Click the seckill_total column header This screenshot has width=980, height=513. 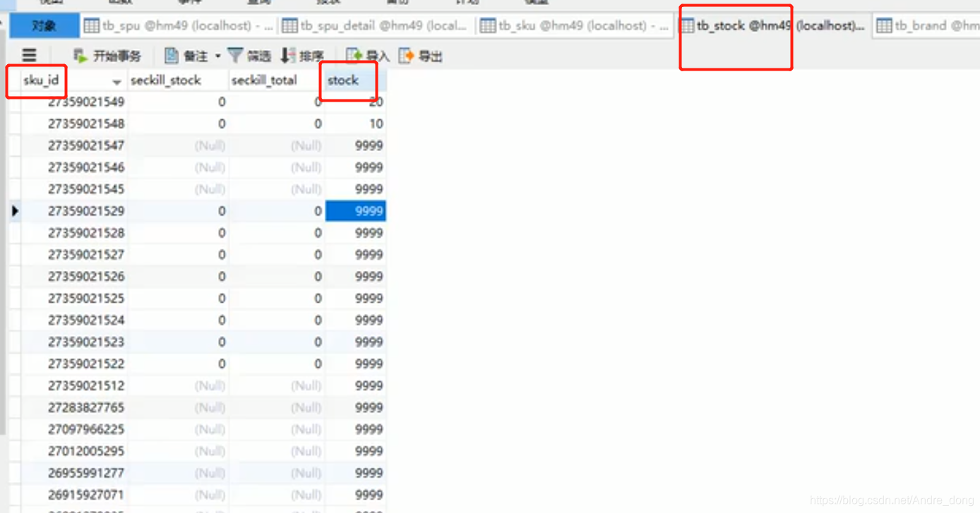(x=276, y=80)
